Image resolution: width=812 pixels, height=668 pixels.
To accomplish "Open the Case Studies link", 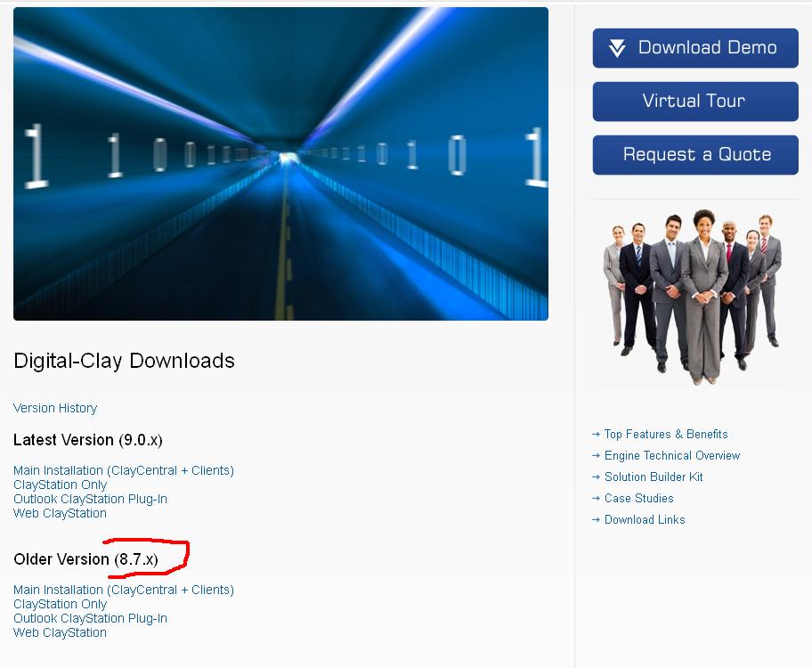I will [639, 498].
